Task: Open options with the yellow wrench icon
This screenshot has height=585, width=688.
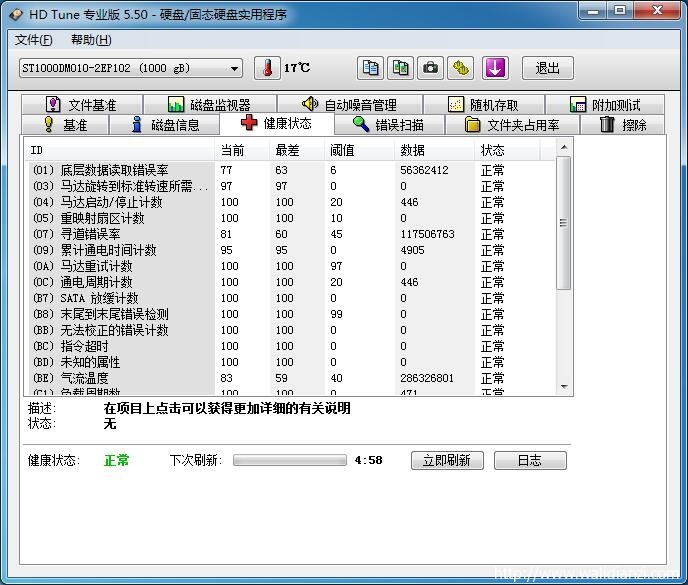Action: pos(460,68)
